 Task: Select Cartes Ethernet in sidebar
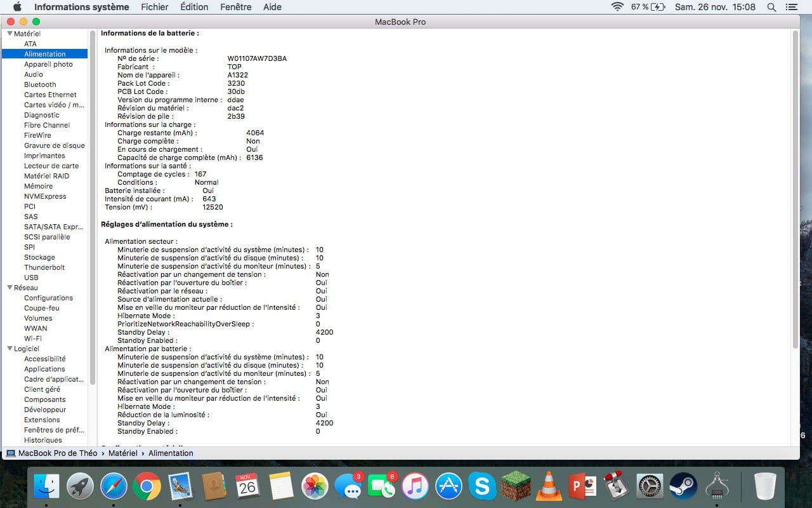tap(50, 95)
